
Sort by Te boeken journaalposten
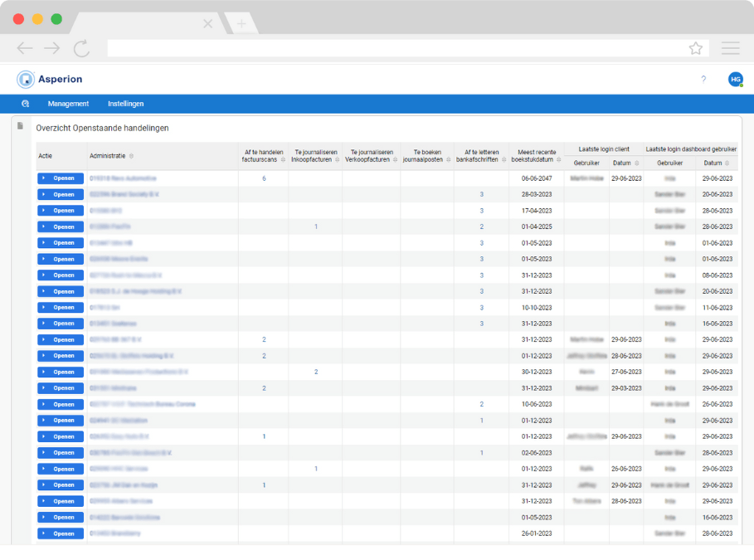448,160
